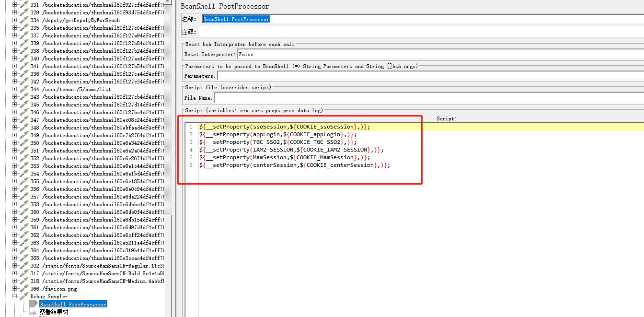Expand tree node for request 357
This screenshot has width=644, height=317.
click(14, 197)
